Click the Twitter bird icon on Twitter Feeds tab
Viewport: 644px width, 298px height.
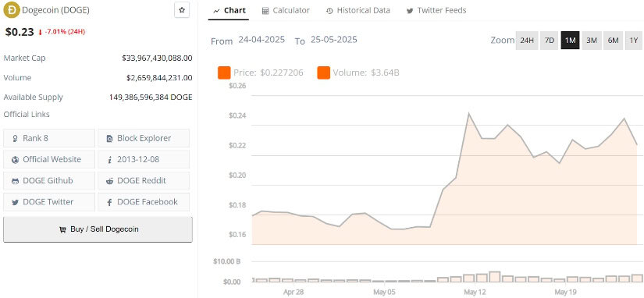[410, 11]
